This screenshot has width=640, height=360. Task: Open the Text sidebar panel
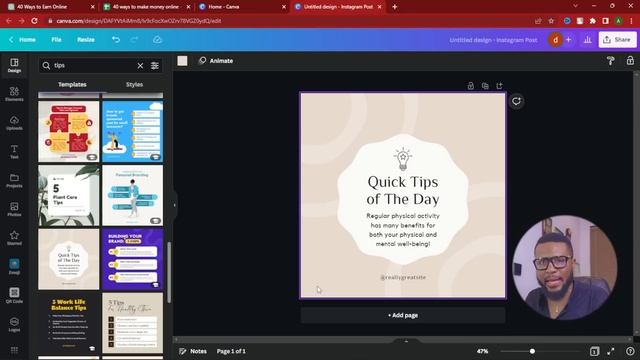click(x=14, y=151)
